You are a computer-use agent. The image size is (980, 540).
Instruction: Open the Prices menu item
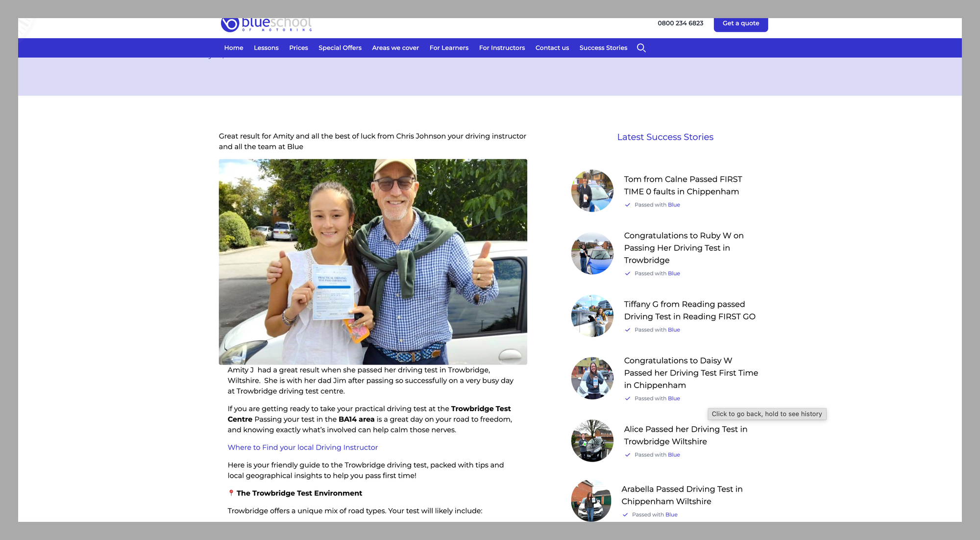(298, 48)
